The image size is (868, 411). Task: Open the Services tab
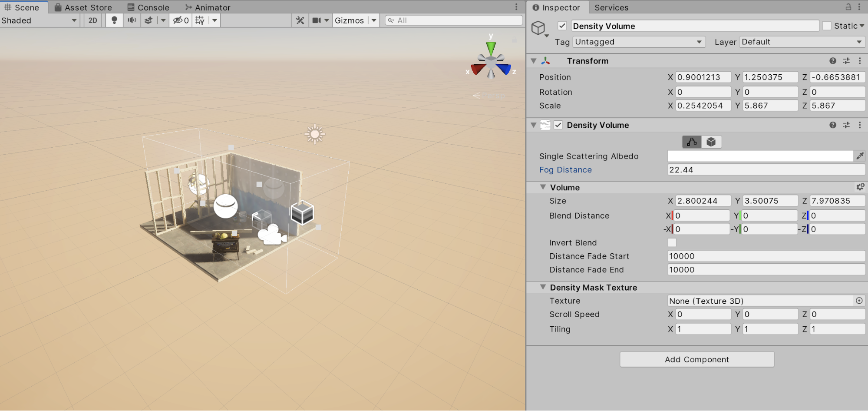click(611, 7)
